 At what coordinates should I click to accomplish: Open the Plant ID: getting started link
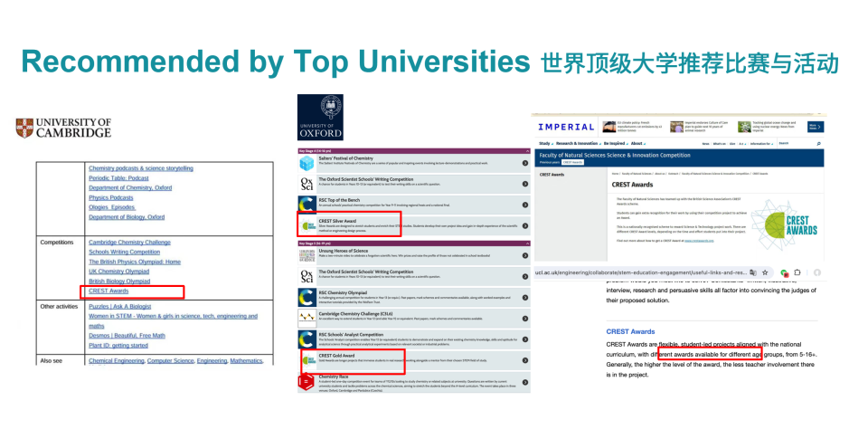(x=118, y=346)
